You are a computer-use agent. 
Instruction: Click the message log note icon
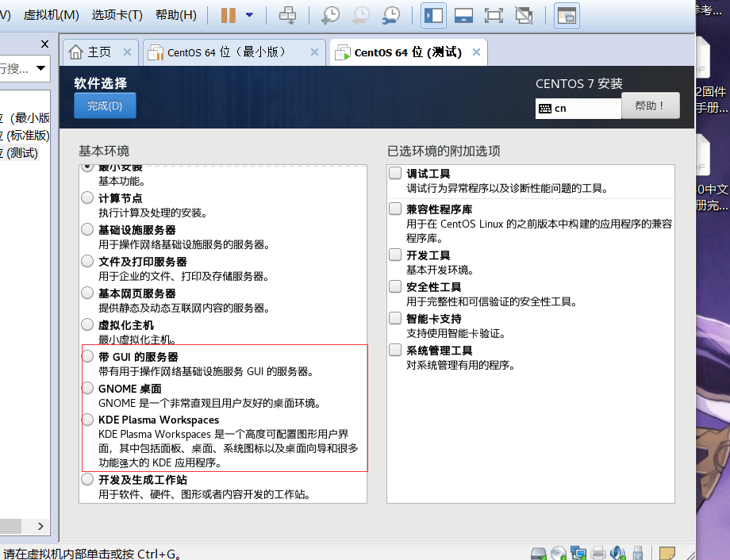(667, 554)
